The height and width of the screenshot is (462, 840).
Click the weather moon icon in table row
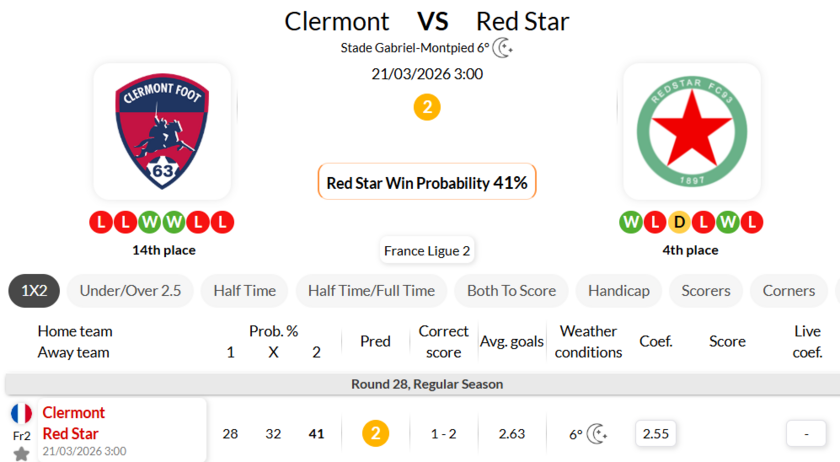[x=596, y=433]
